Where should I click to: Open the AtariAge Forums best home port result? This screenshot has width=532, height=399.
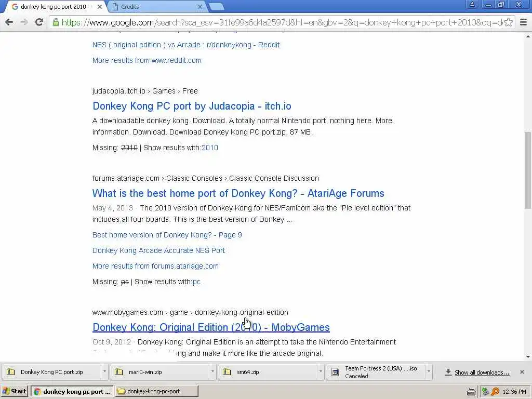click(238, 193)
